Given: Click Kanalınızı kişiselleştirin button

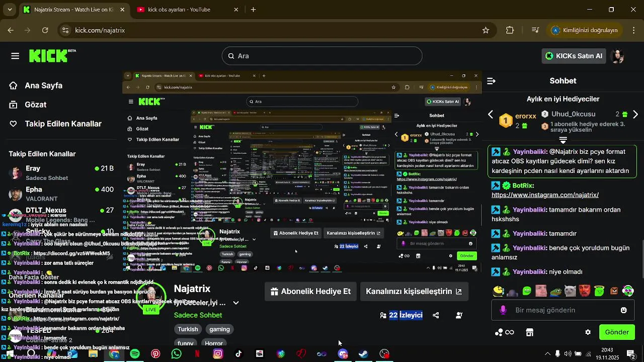Looking at the screenshot, I should pos(414,292).
